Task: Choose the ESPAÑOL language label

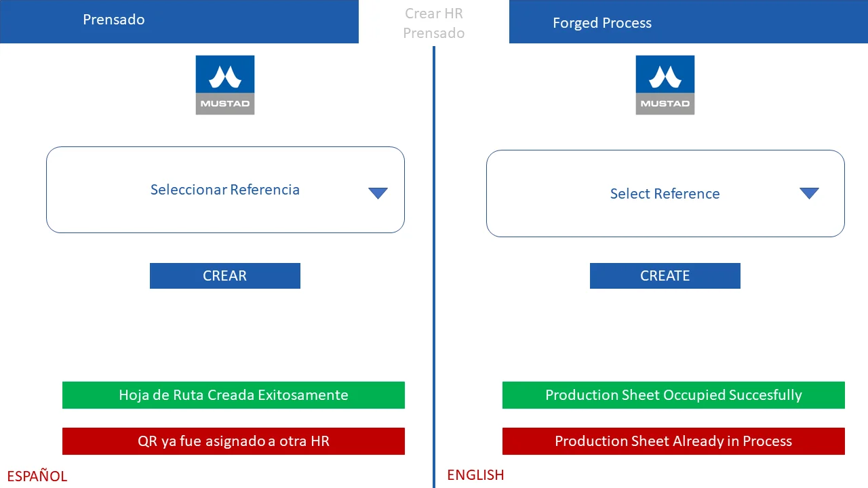Action: (x=37, y=476)
